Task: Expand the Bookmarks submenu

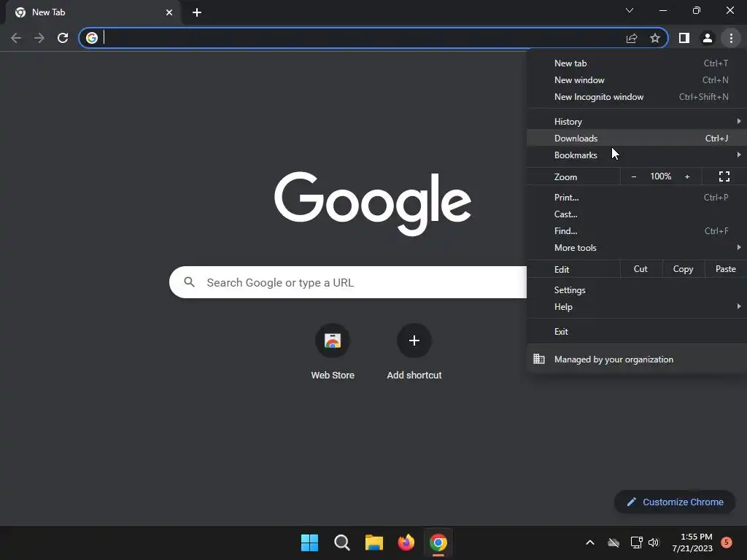Action: pos(636,155)
